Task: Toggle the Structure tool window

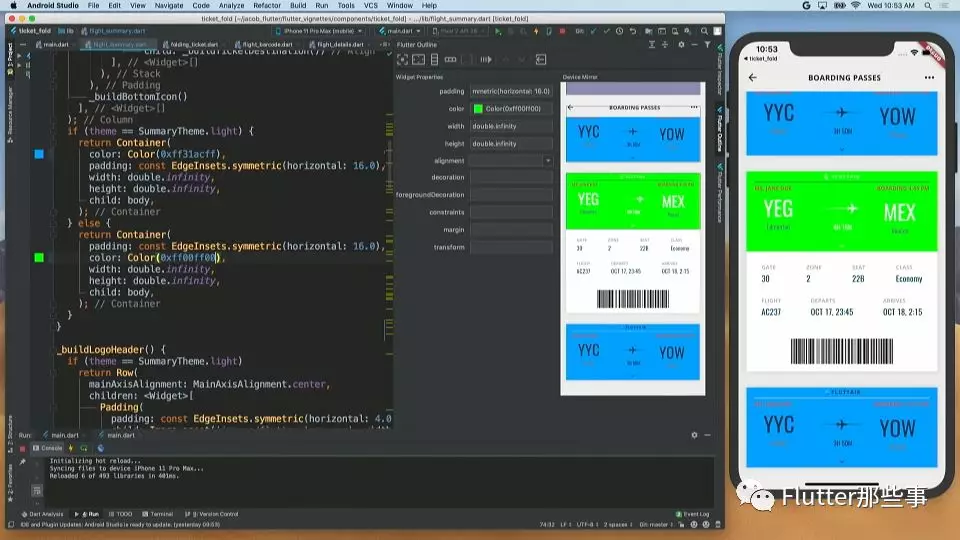Action: [x=10, y=433]
